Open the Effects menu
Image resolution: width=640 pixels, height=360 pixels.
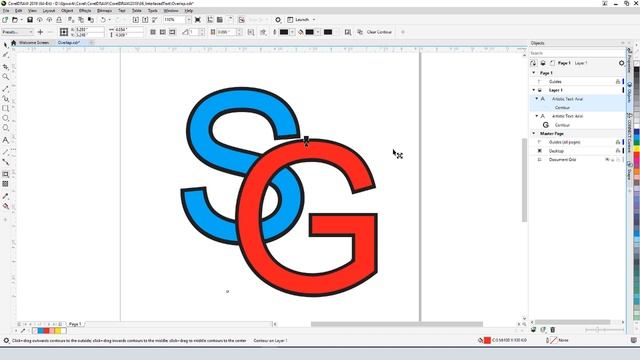pyautogui.click(x=85, y=11)
